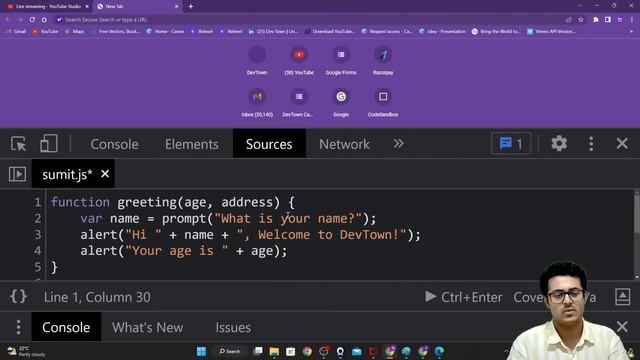The width and height of the screenshot is (640, 360).
Task: Open the browser extensions puzzle icon
Action: click(596, 20)
